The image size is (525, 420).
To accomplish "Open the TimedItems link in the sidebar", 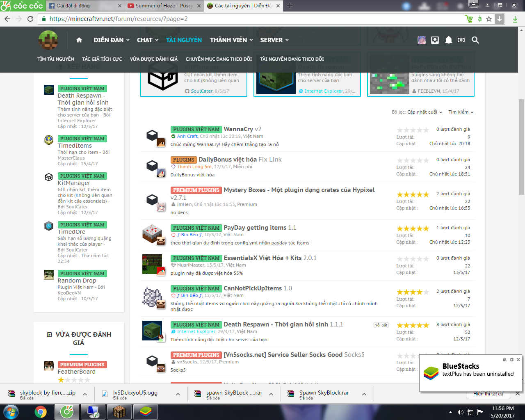I will pos(75,146).
